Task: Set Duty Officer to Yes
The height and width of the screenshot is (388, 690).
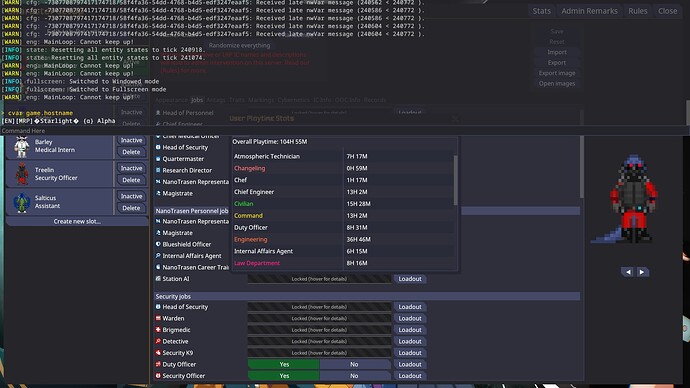Action: [x=284, y=364]
